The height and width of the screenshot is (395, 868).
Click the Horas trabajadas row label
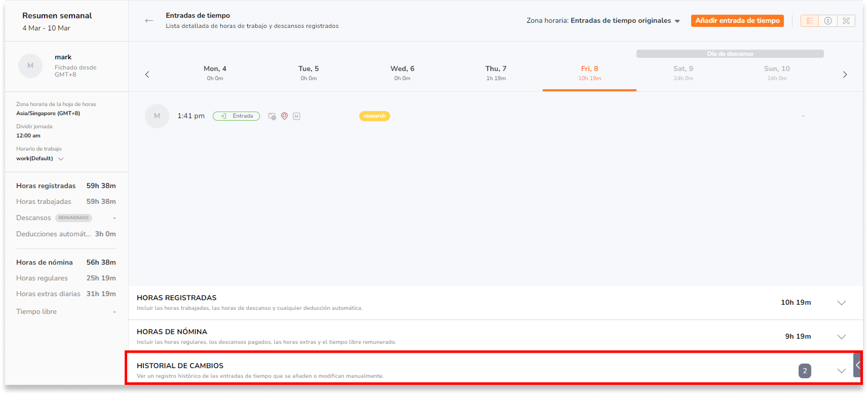[44, 202]
